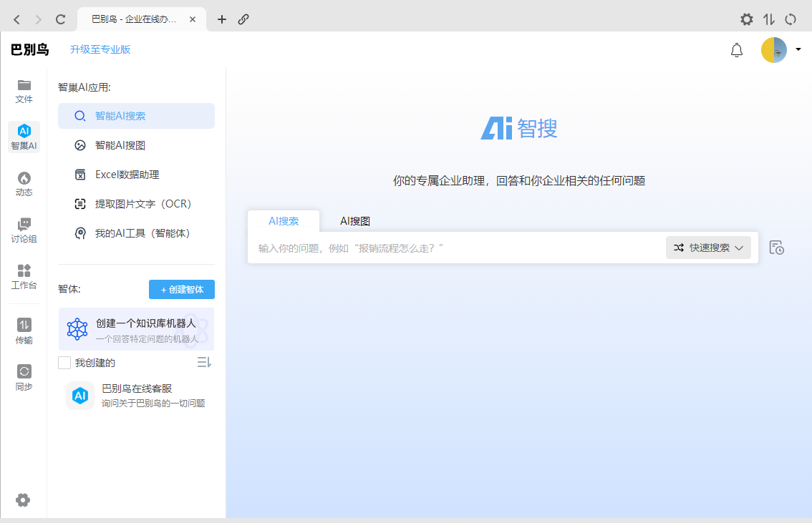This screenshot has height=523, width=812.
Task: Expand the 快速搜索 mode dropdown
Action: click(x=708, y=248)
